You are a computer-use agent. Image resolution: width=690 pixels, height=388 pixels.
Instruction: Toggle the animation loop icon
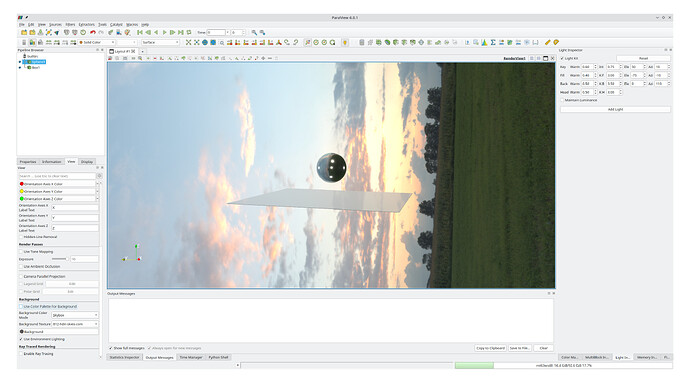click(x=189, y=33)
